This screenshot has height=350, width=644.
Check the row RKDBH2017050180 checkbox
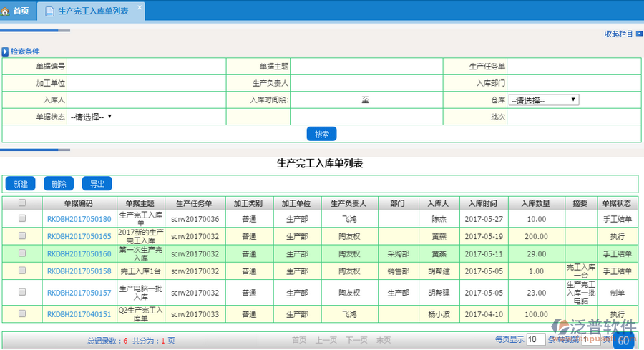22,218
